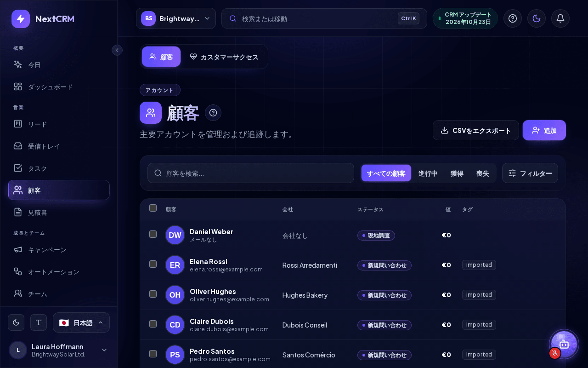The image size is (588, 368).
Task: Click the 追加 button
Action: pos(544,130)
